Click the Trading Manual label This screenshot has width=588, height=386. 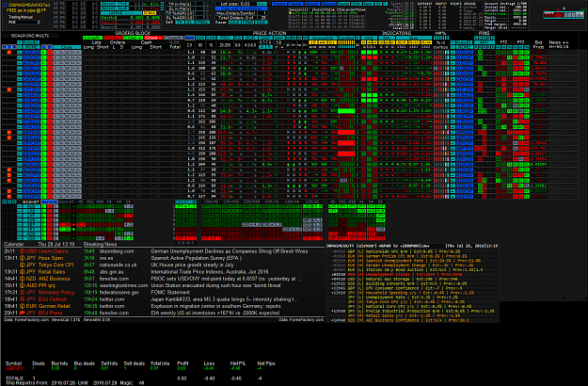point(21,17)
